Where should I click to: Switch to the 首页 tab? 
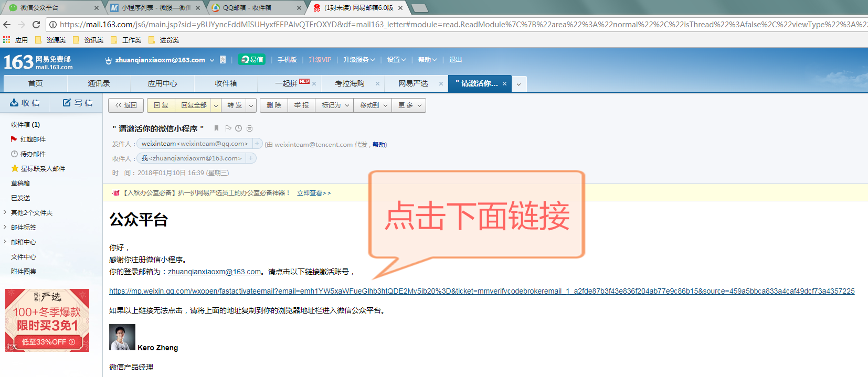coord(35,83)
